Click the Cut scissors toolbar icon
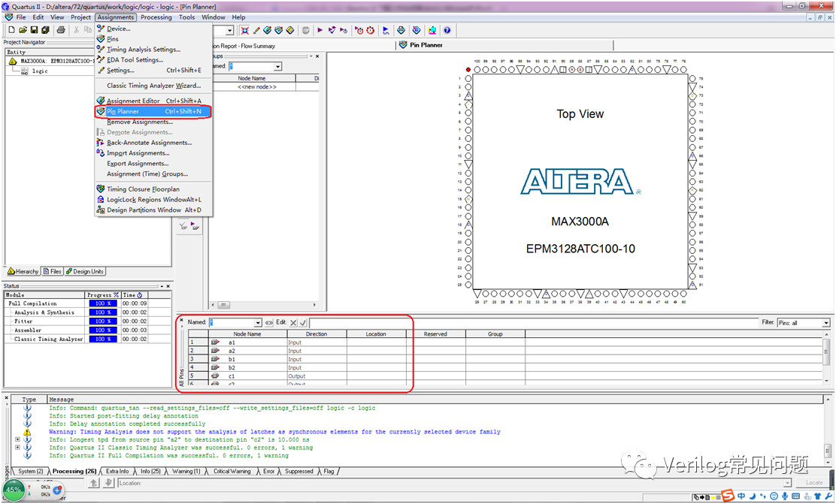The image size is (836, 504). pyautogui.click(x=76, y=30)
